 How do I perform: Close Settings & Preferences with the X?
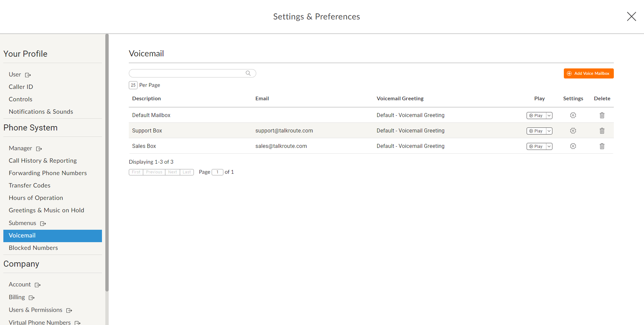coord(632,16)
